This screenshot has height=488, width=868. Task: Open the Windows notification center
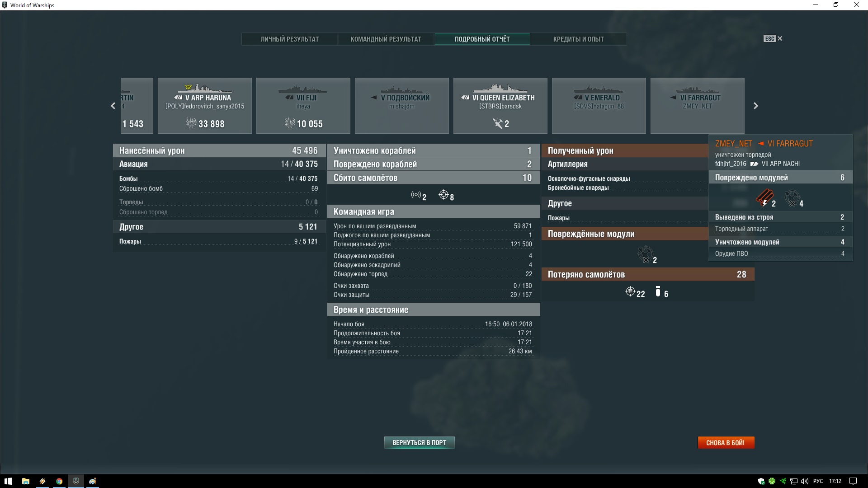[853, 481]
